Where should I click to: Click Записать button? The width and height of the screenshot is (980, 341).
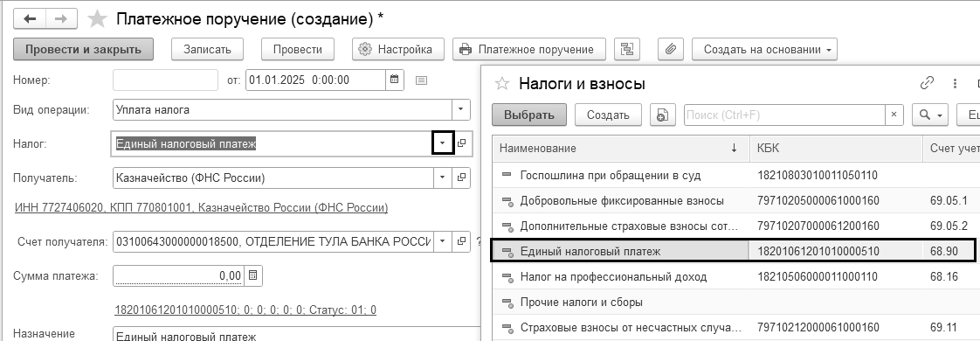click(208, 49)
